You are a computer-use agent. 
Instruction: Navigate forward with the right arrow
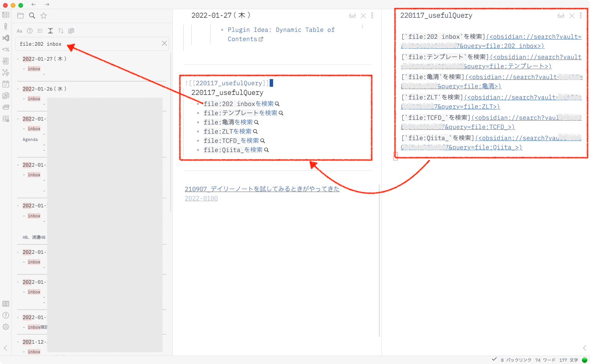click(47, 5)
